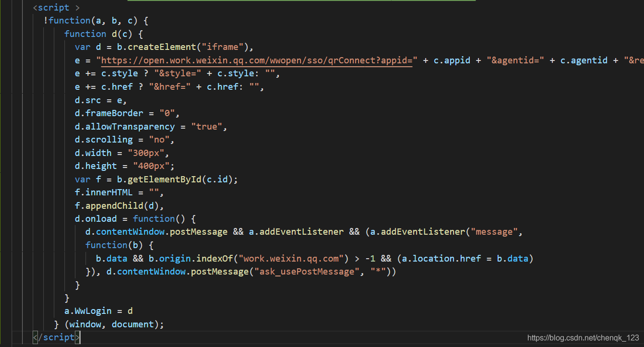
Task: Click the closing /script tag
Action: 56,337
